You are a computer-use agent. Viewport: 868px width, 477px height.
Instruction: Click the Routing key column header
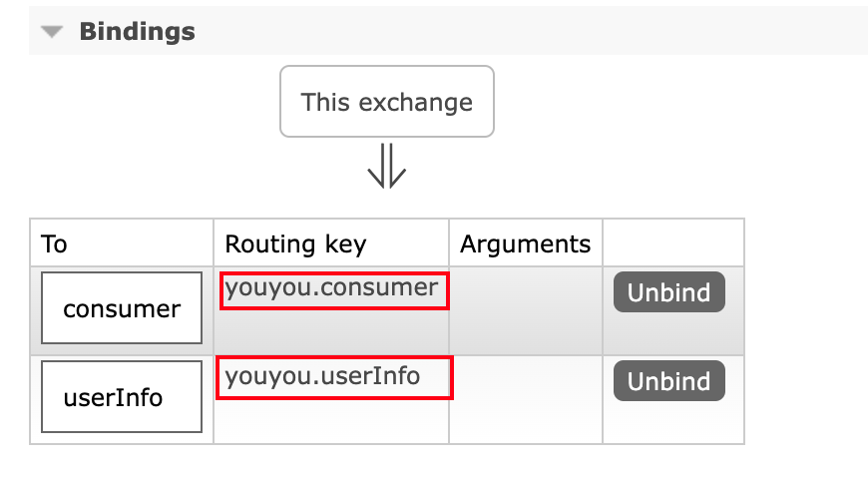pyautogui.click(x=295, y=243)
